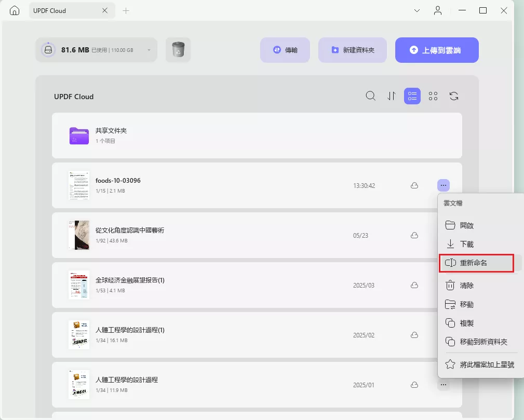
Task: Click the 2025/03 date entry
Action: click(x=364, y=285)
